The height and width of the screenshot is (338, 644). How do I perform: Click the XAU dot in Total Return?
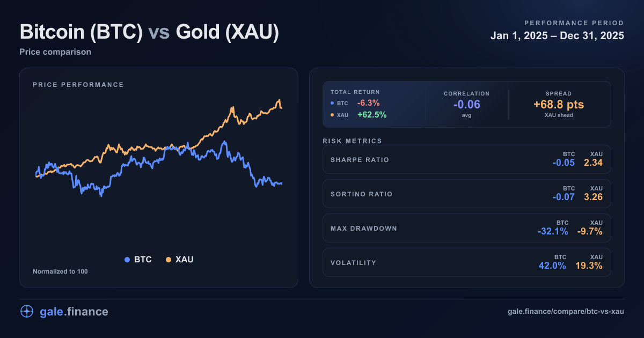click(x=332, y=115)
